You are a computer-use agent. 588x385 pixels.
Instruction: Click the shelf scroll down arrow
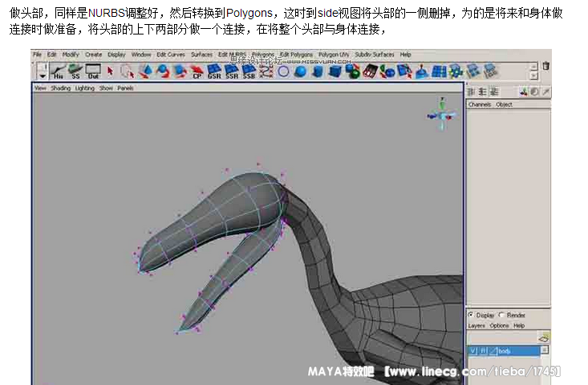(534, 75)
